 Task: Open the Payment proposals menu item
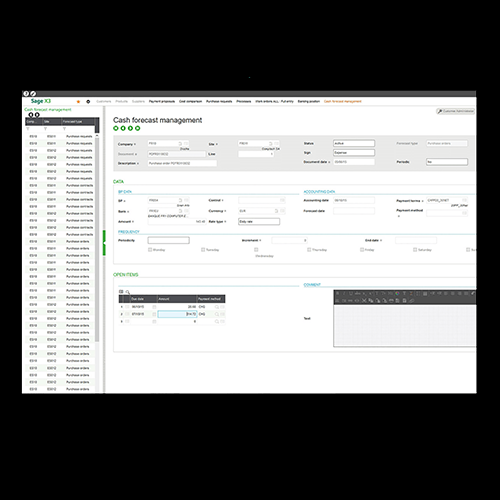tap(162, 101)
